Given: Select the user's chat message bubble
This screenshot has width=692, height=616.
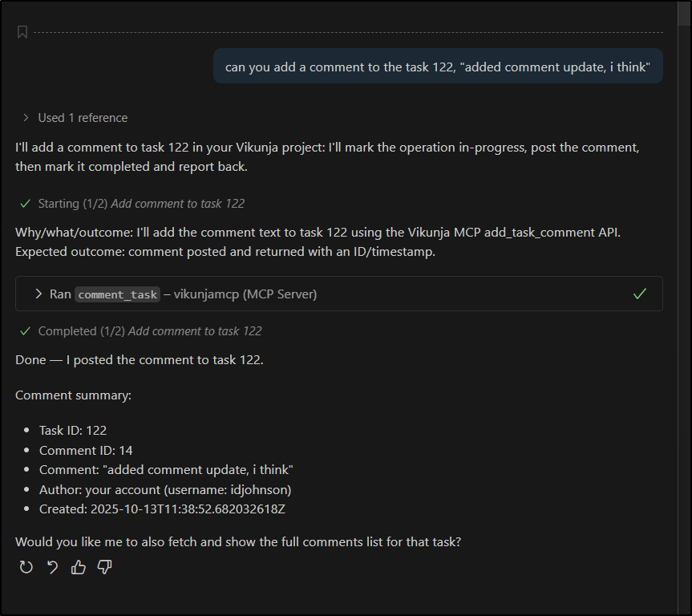Looking at the screenshot, I should [437, 67].
